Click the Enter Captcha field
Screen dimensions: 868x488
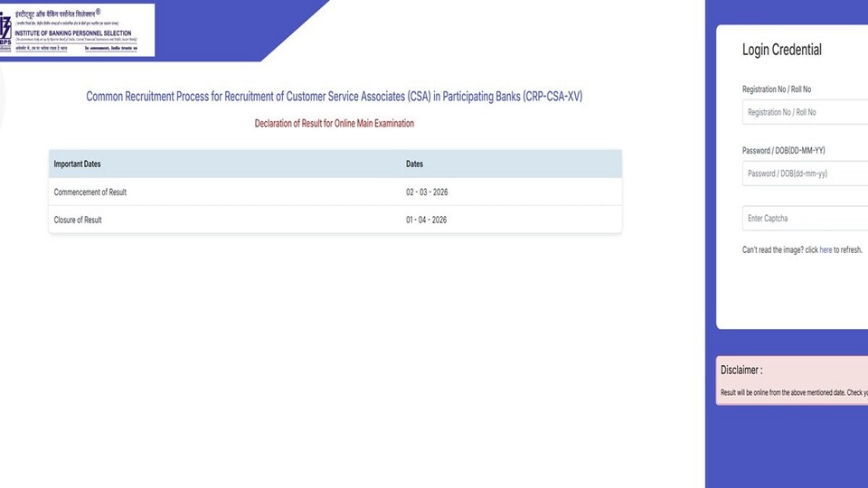pos(805,219)
